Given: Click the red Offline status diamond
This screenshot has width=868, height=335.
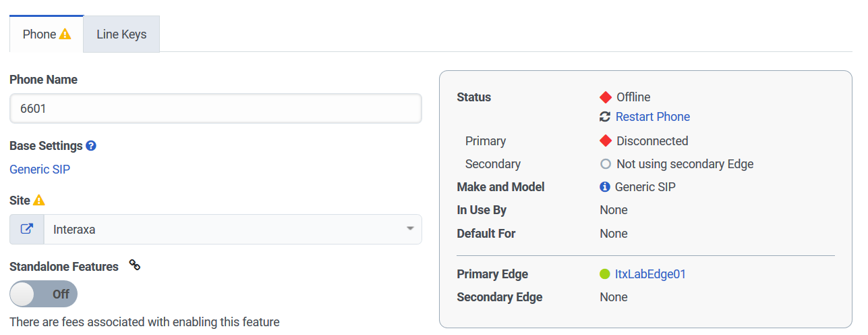Looking at the screenshot, I should click(606, 97).
